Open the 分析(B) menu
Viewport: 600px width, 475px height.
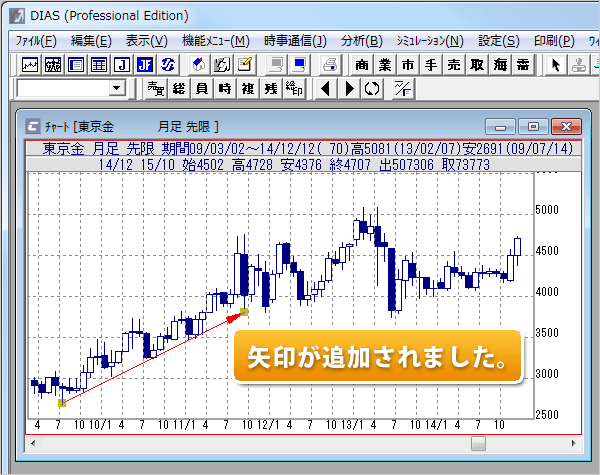pos(361,41)
